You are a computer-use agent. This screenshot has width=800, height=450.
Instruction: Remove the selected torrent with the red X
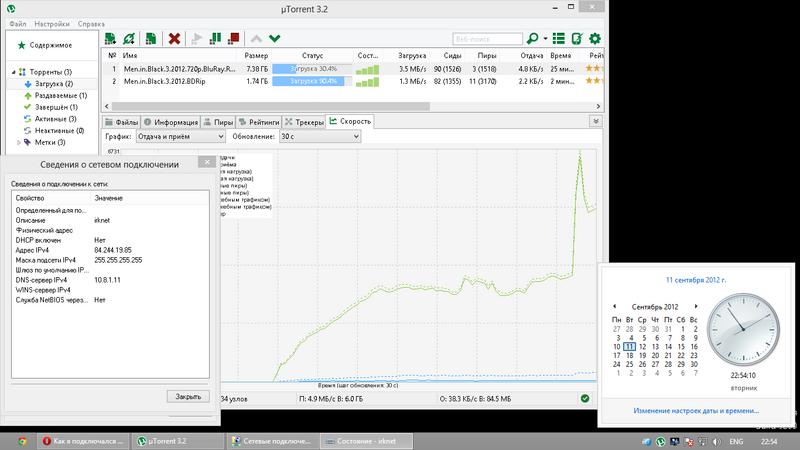pos(174,38)
